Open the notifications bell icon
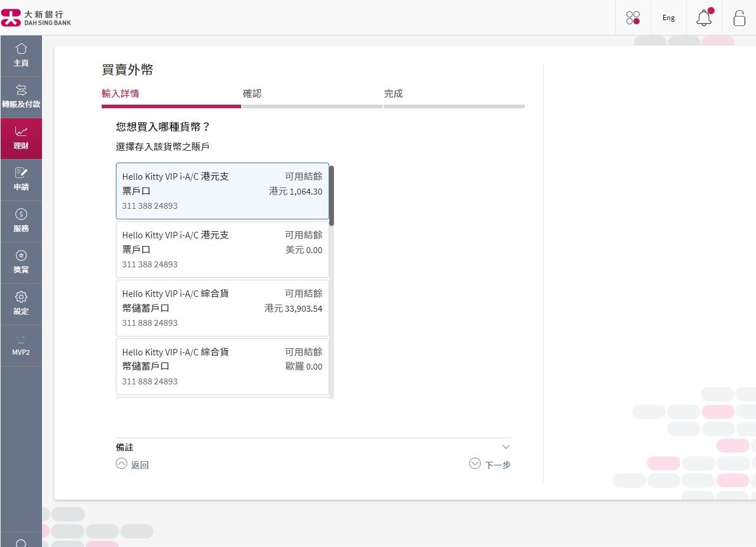This screenshot has width=756, height=547. pos(703,18)
